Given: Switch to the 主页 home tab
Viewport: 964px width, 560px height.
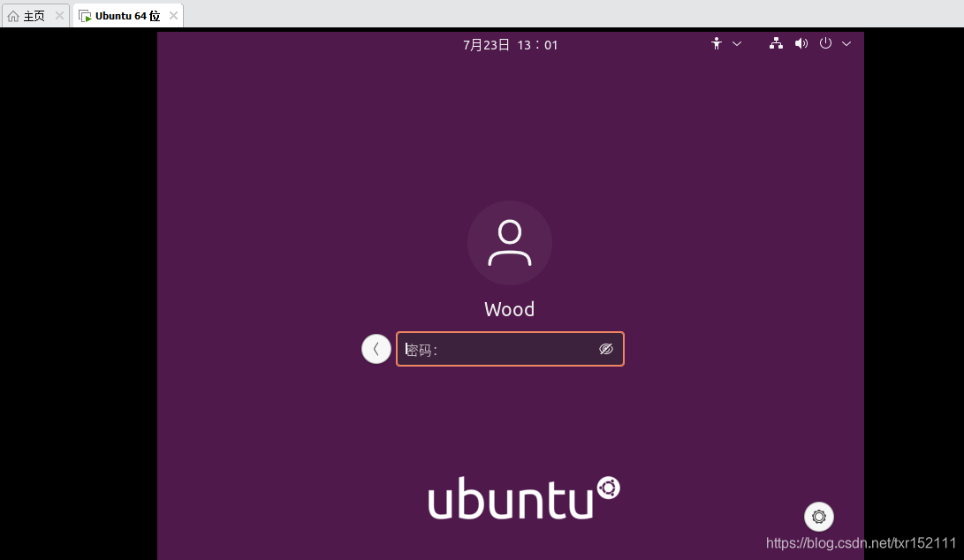Looking at the screenshot, I should [x=35, y=16].
